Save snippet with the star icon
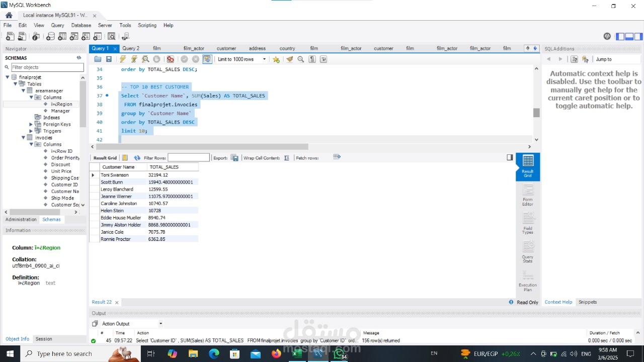Screen dimensions: 644x362 tap(276, 59)
